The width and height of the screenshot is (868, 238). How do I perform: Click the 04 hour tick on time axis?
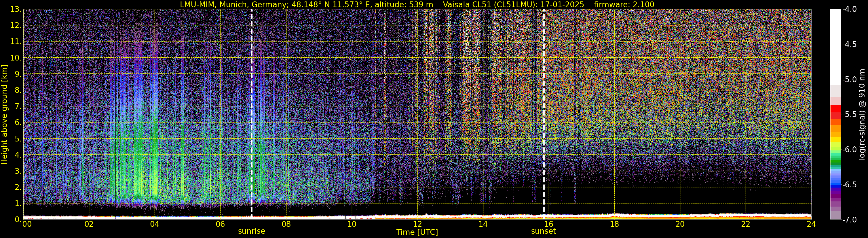coord(155,224)
